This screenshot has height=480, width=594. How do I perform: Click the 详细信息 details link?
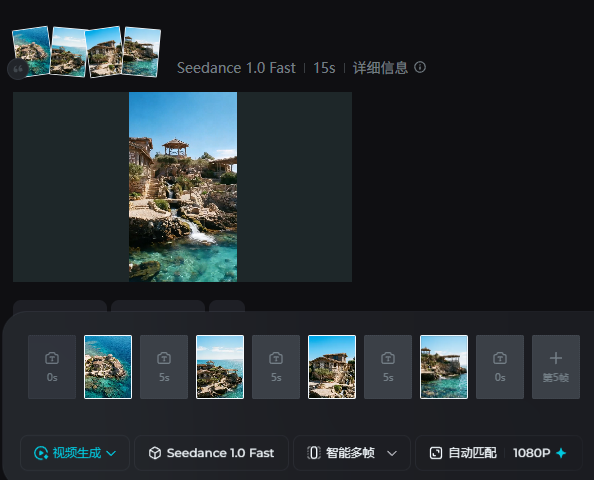pyautogui.click(x=380, y=68)
